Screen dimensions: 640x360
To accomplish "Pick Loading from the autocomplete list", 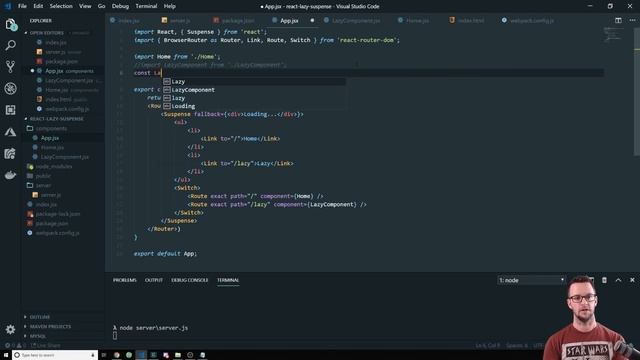I will click(x=254, y=106).
